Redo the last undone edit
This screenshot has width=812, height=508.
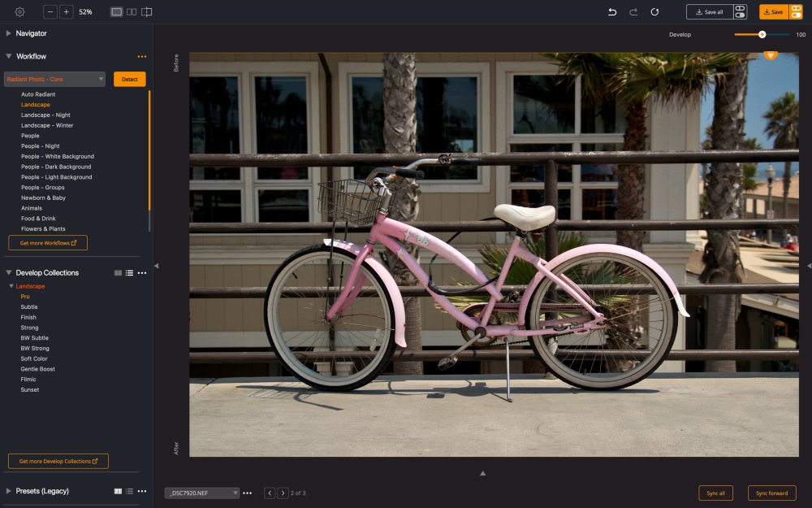point(633,12)
